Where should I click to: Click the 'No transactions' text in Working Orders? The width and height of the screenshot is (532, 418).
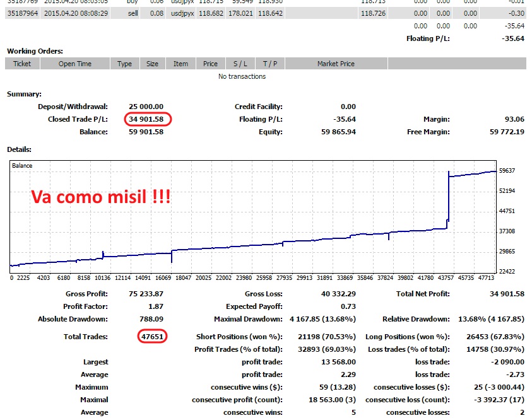tap(242, 76)
